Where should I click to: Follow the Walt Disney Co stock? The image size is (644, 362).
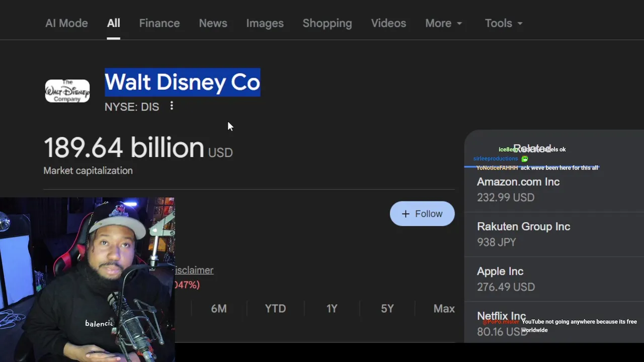[x=422, y=214]
